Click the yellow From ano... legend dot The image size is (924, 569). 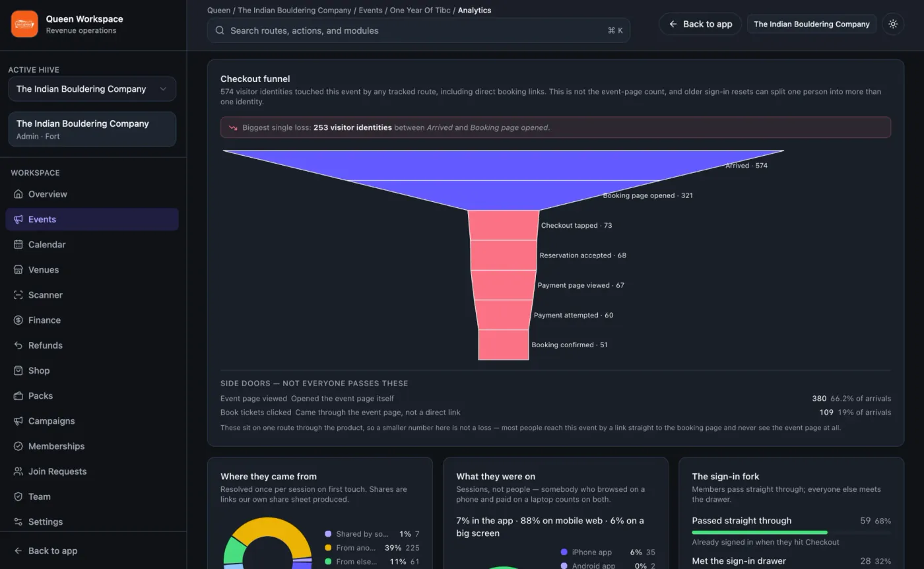coord(328,548)
